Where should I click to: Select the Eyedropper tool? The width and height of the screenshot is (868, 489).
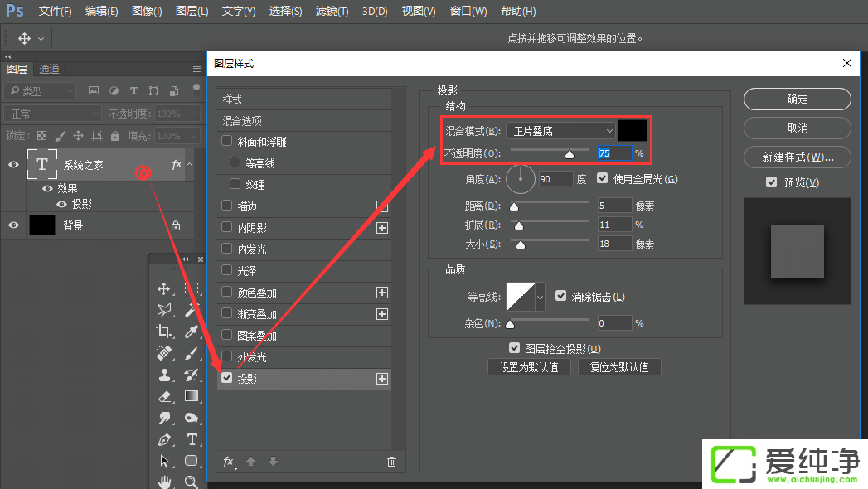coord(192,332)
